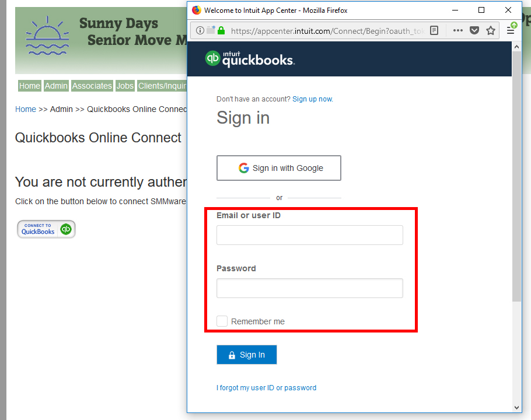Viewport: 531px width, 420px height.
Task: Bookmark this page with the star icon
Action: (x=491, y=31)
